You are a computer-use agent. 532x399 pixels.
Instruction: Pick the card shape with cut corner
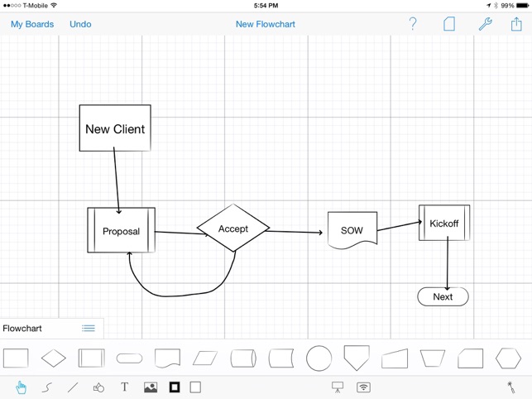click(470, 358)
